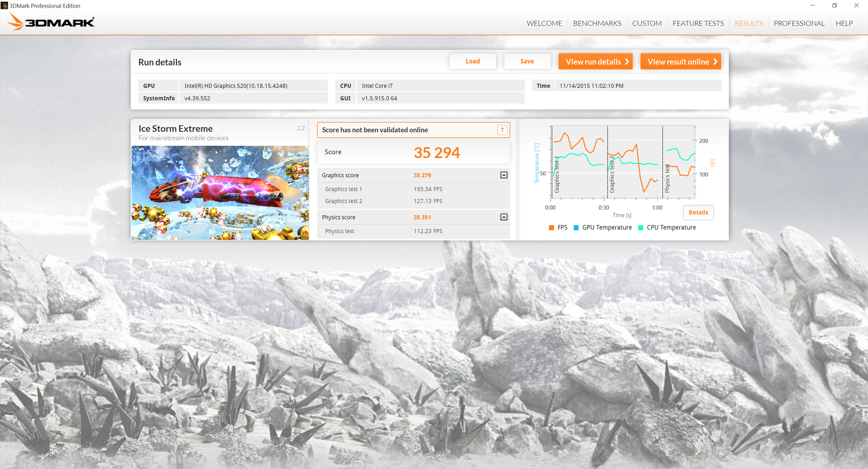Minimize the 3DMark window

click(812, 5)
